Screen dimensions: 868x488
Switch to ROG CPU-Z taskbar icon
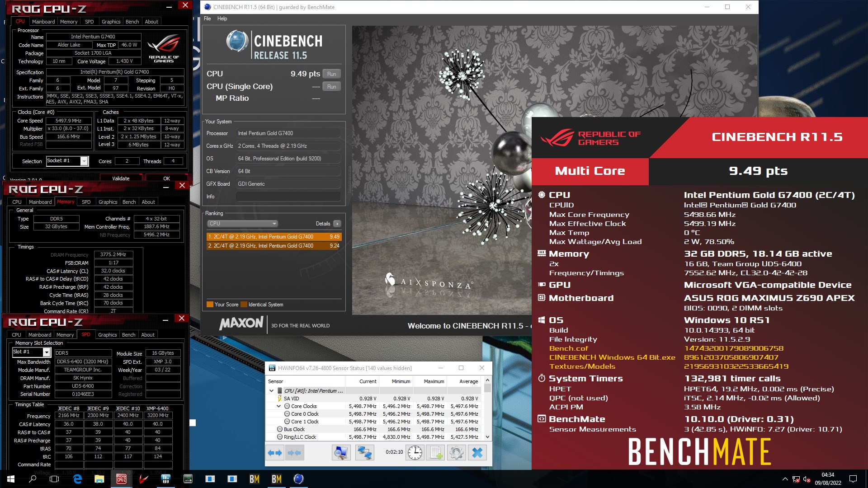tap(121, 479)
